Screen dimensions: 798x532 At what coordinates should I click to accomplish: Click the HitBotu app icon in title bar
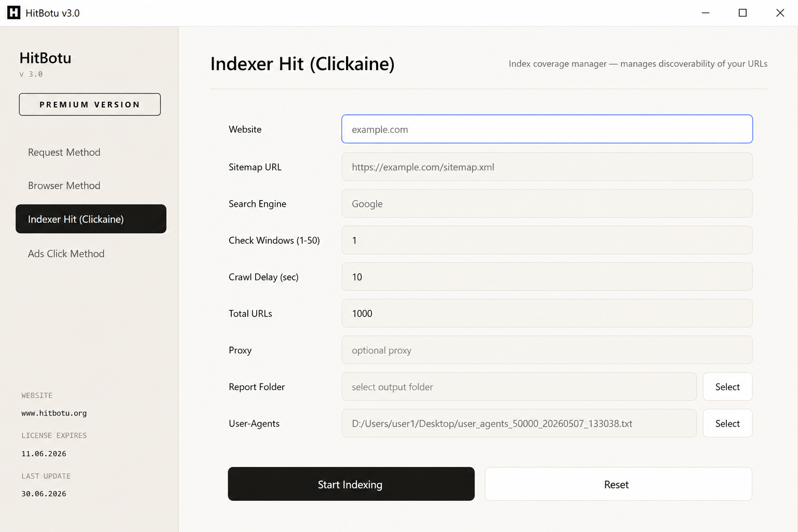pos(14,13)
